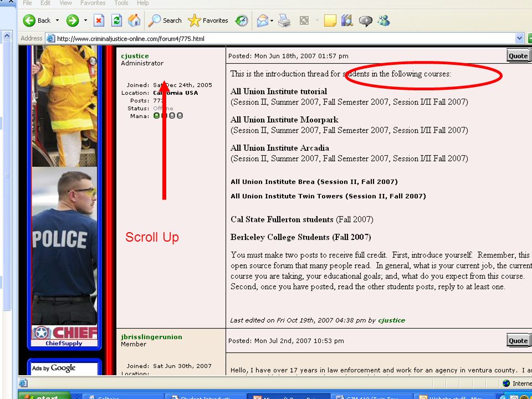Print the page with printer icon
This screenshot has height=399, width=532.
point(284,21)
